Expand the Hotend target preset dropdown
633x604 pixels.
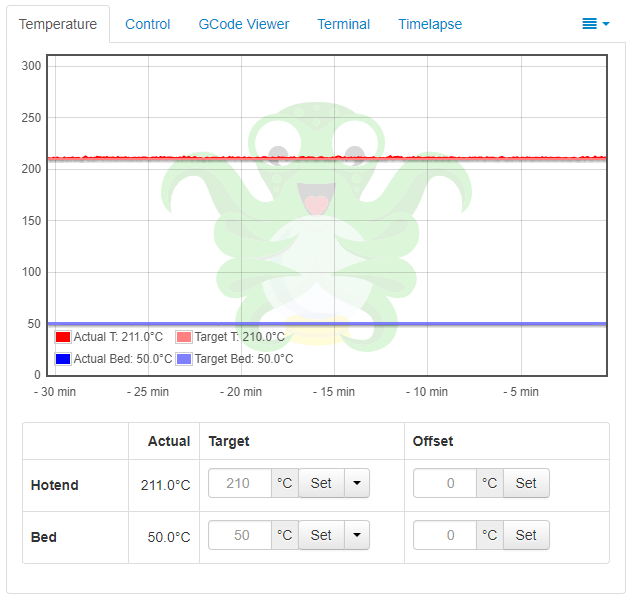click(x=357, y=484)
